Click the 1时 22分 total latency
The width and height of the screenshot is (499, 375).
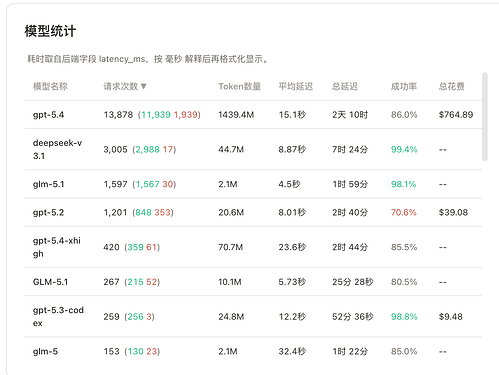pos(350,351)
